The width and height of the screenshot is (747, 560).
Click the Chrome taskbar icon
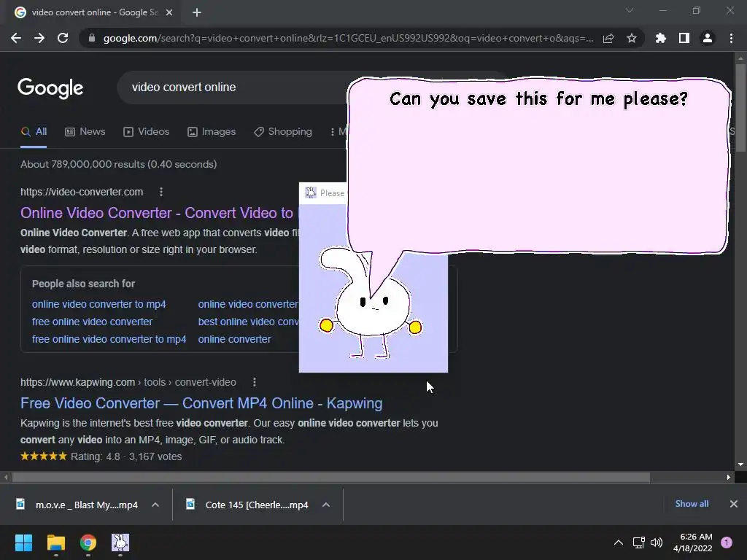point(88,542)
